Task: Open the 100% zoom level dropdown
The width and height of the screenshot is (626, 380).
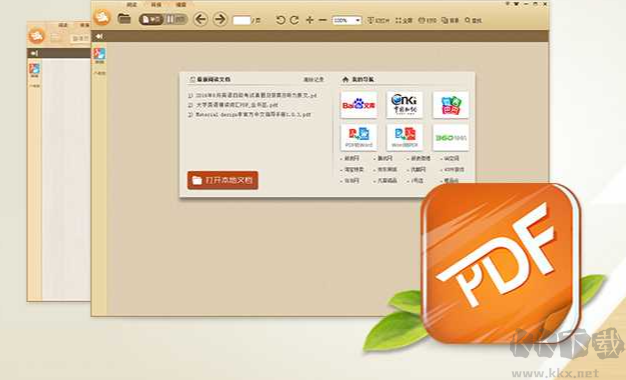Action: click(x=347, y=20)
